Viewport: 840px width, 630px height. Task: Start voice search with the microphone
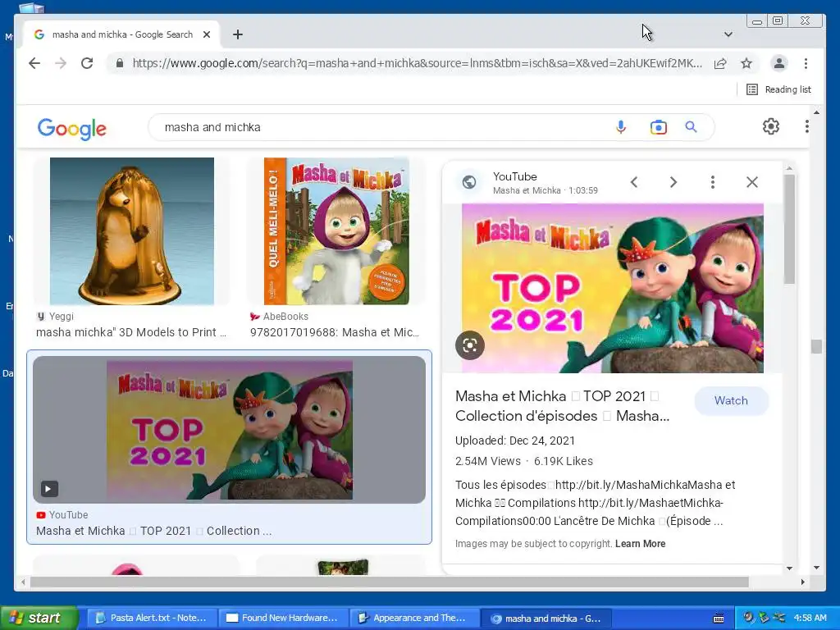pos(620,127)
